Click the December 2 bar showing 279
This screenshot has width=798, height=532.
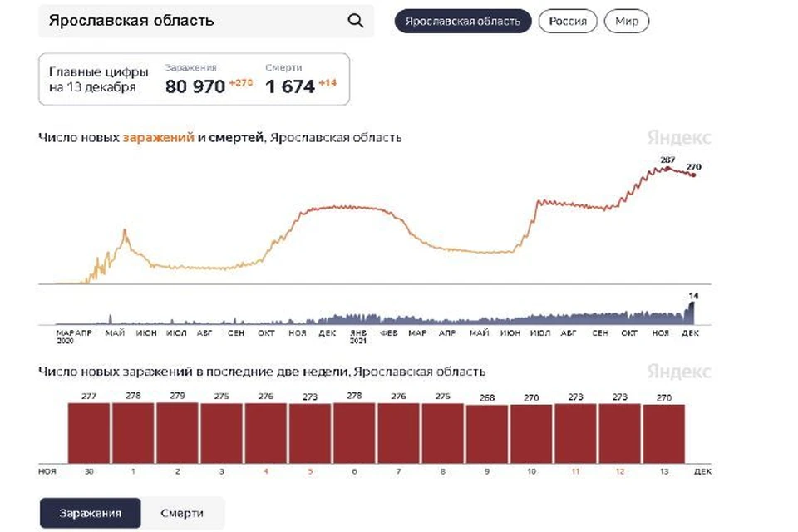coord(177,433)
